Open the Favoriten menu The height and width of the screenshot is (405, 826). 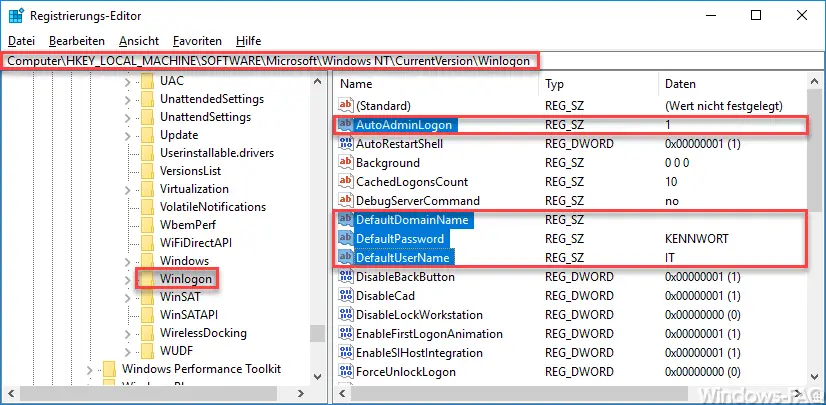coord(198,41)
